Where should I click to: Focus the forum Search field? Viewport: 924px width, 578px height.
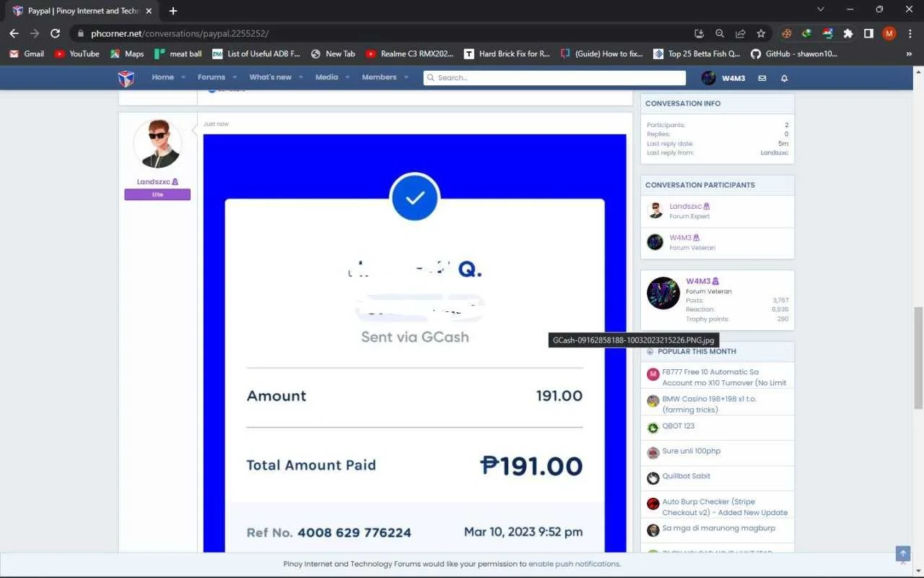point(554,77)
